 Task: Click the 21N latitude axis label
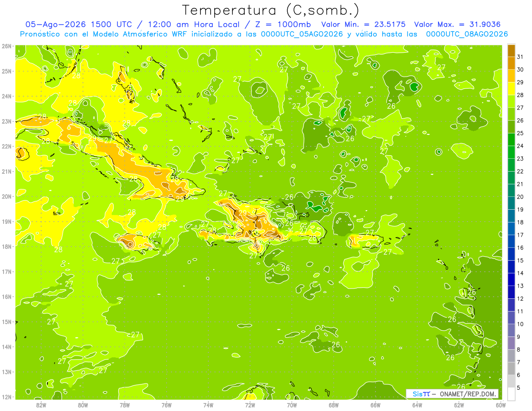pyautogui.click(x=7, y=171)
